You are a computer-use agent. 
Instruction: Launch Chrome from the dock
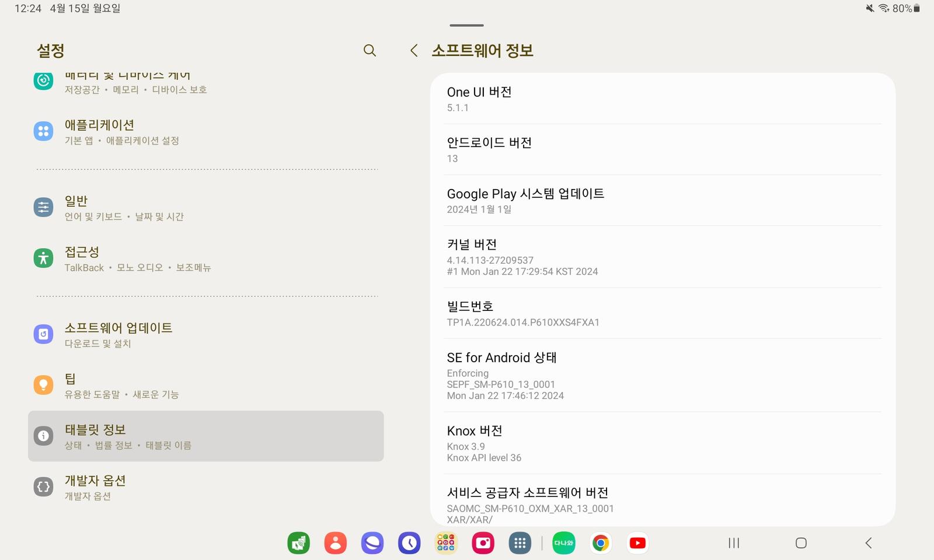click(600, 542)
